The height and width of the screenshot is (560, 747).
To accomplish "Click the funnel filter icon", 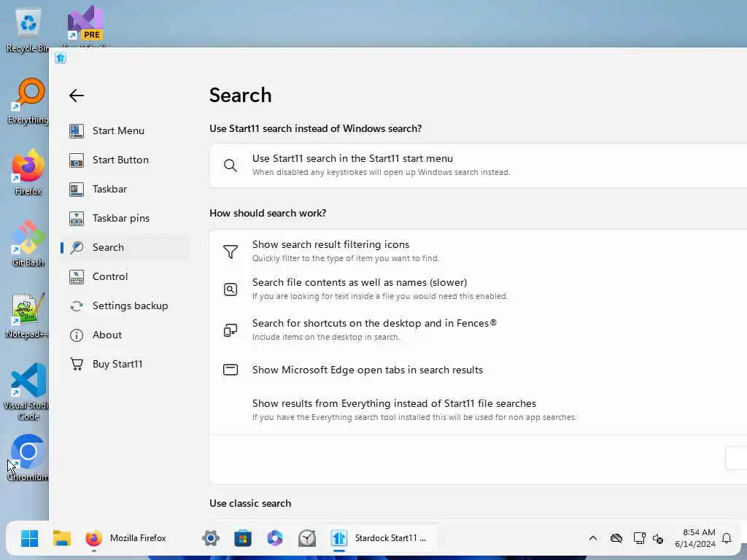I will pyautogui.click(x=230, y=252).
